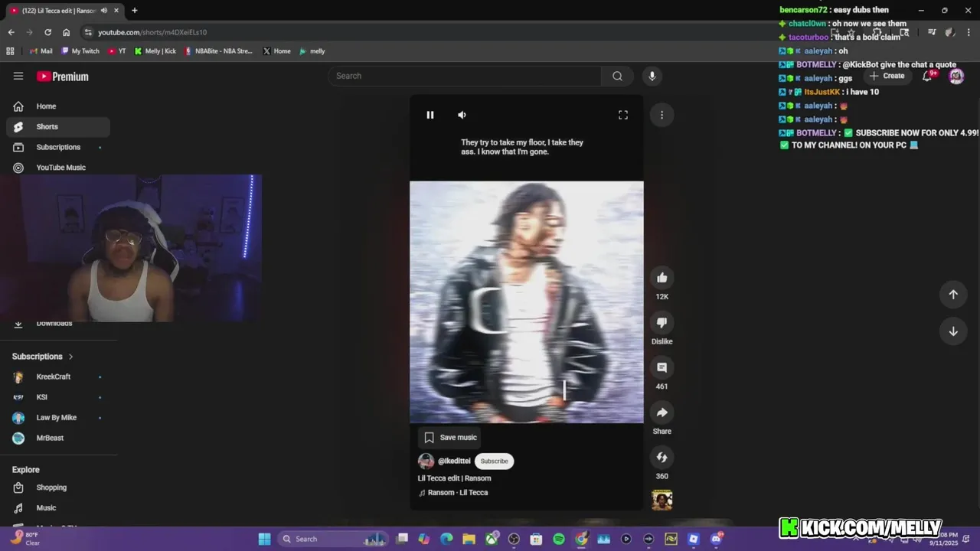Screen dimensions: 980x551
Task: Enter fullscreen on the Short player
Action: 623,115
